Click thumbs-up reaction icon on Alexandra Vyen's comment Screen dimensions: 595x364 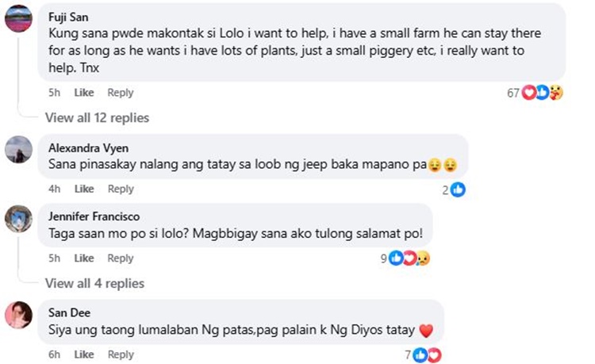pos(459,190)
